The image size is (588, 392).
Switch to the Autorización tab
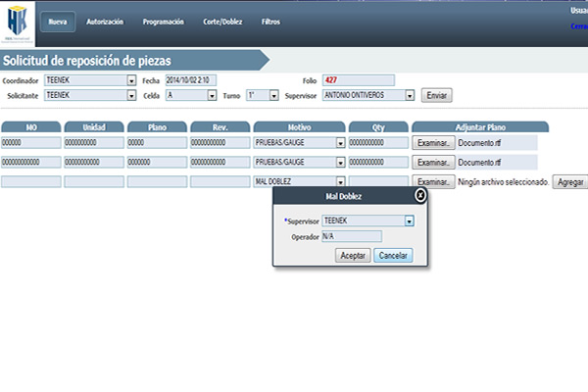pyautogui.click(x=105, y=21)
